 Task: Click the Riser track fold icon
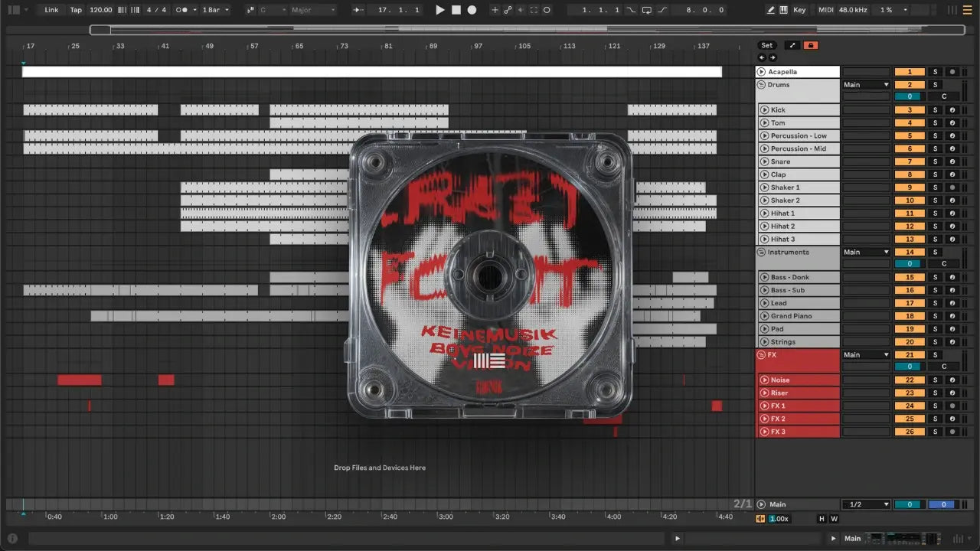click(764, 393)
